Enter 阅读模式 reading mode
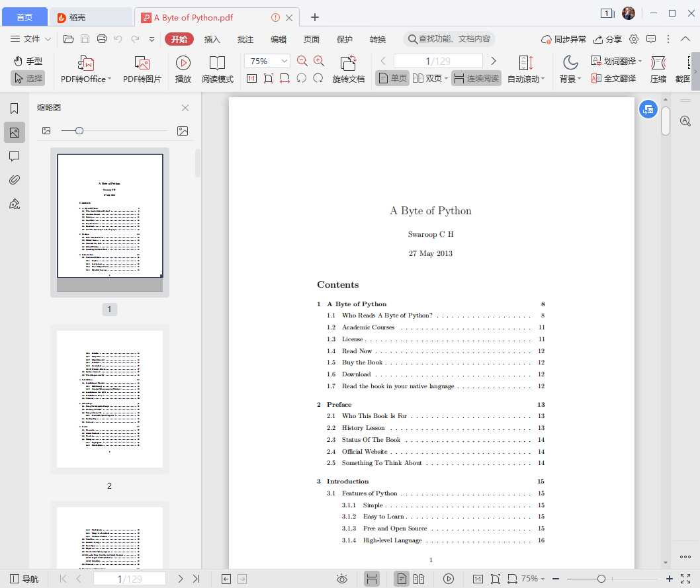 pyautogui.click(x=218, y=69)
